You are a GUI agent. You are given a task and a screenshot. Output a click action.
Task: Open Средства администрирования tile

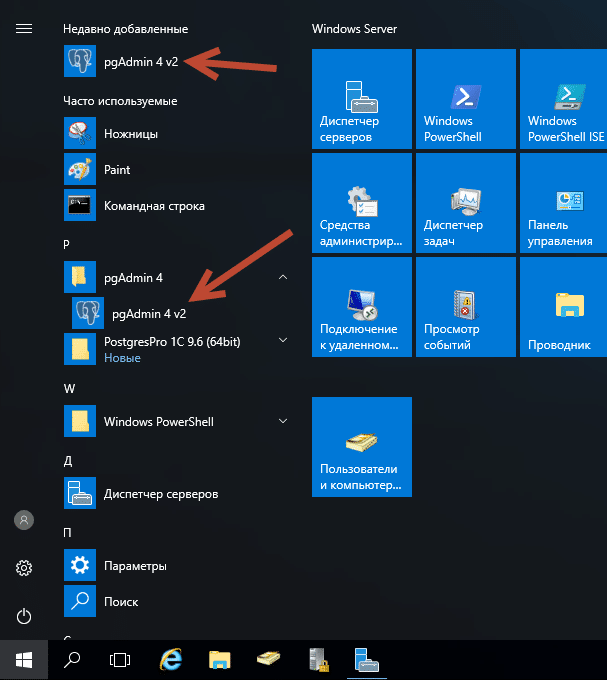pos(361,203)
